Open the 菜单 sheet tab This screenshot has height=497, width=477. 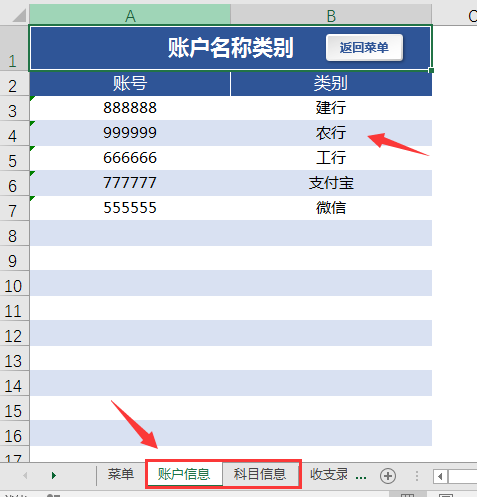(x=121, y=474)
